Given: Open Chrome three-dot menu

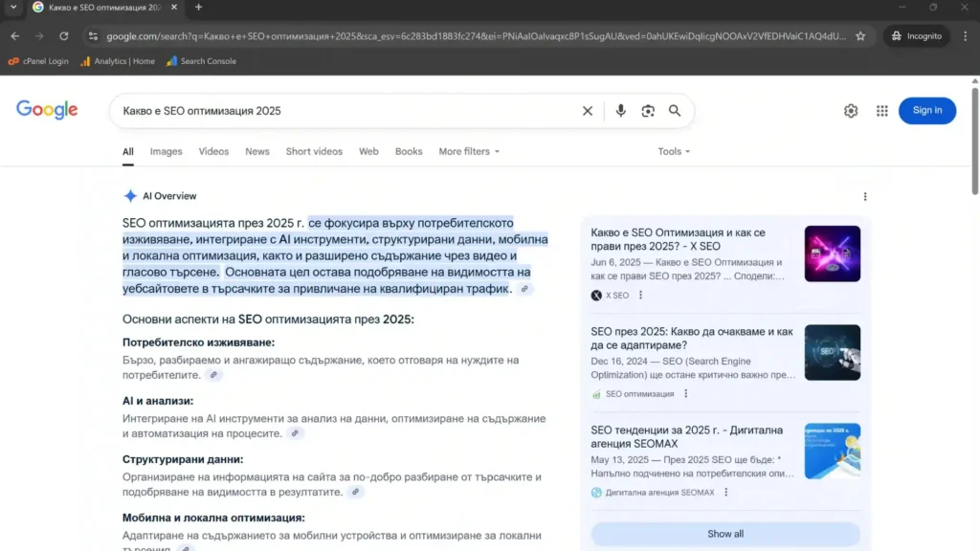Looking at the screenshot, I should tap(965, 36).
